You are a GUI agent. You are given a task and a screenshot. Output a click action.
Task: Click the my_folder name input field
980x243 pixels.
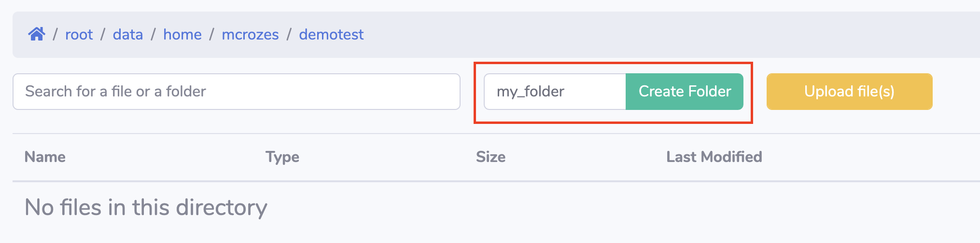[x=555, y=92]
